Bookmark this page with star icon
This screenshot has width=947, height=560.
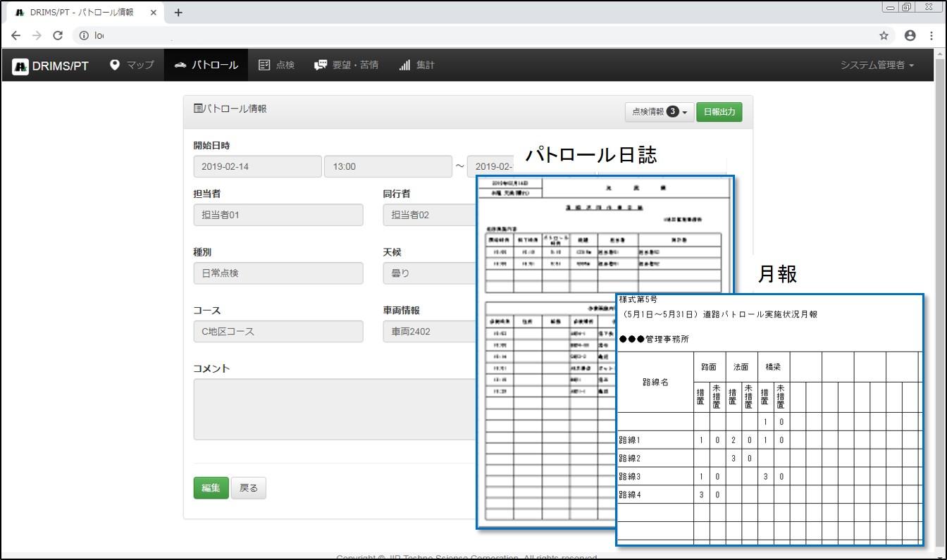coord(884,35)
